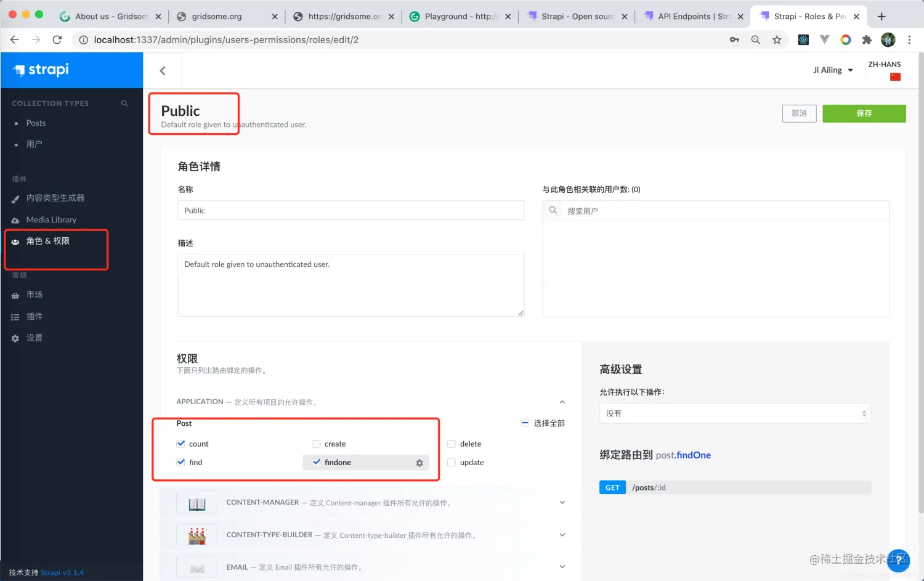Screen dimensions: 924x581
Task: Enable the Post delete permission
Action: 452,444
